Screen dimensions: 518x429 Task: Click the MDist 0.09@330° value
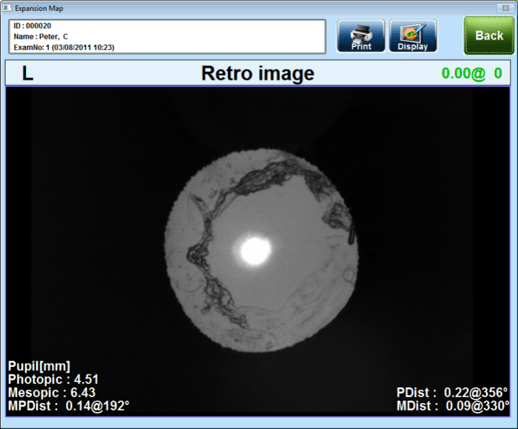click(x=453, y=406)
